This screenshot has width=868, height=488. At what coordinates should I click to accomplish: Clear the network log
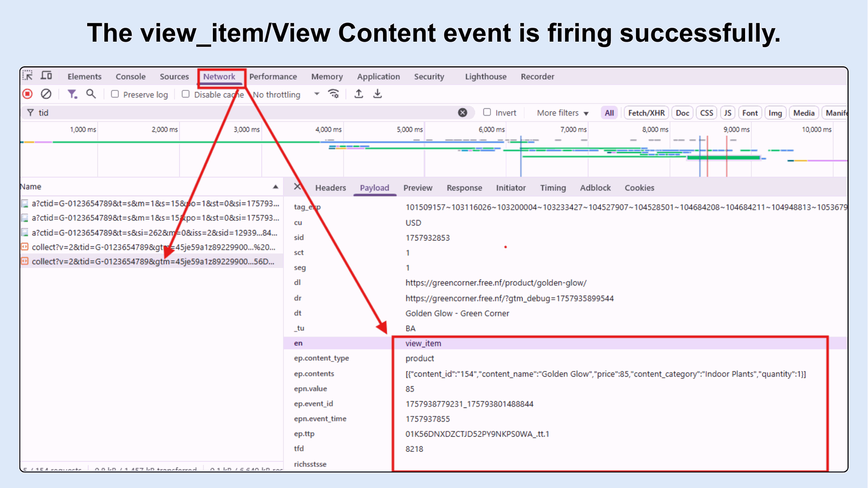[x=46, y=94]
